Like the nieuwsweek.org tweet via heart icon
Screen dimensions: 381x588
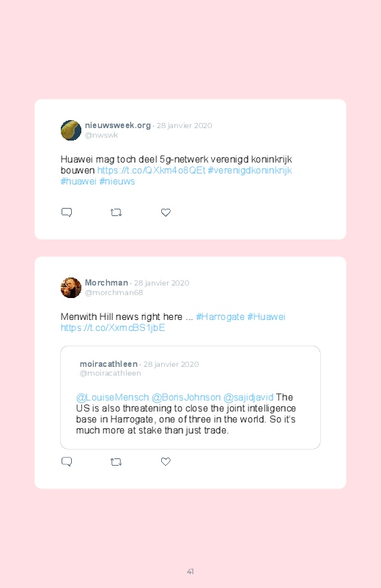click(166, 212)
